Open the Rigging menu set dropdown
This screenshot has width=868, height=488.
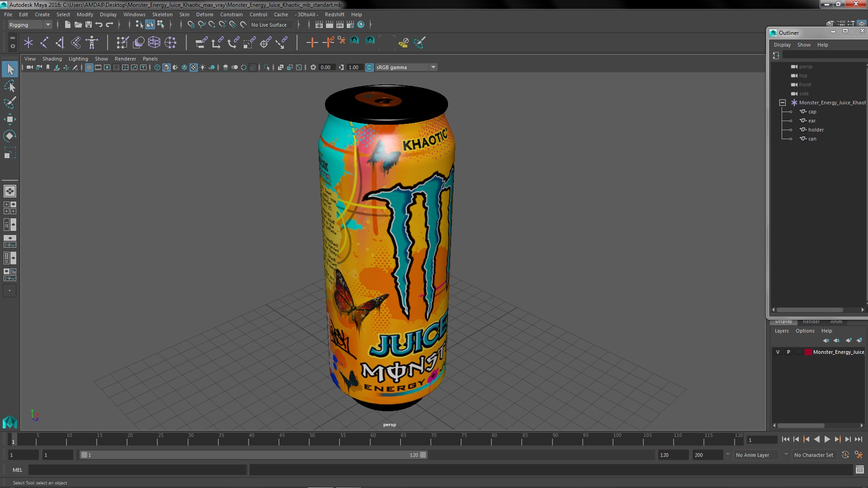(30, 25)
